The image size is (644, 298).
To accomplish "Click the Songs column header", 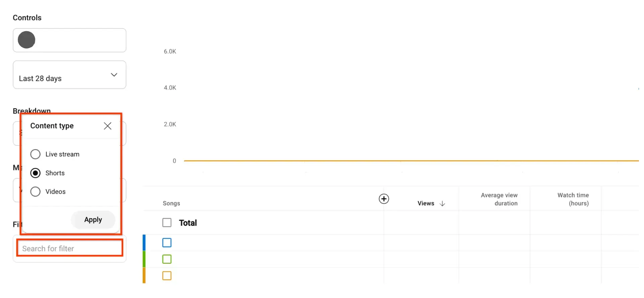I will point(171,203).
